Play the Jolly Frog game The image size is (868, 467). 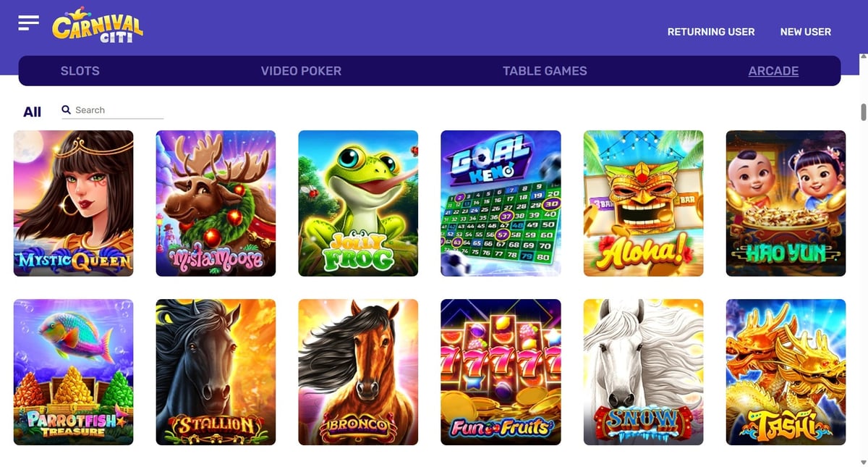click(x=358, y=203)
